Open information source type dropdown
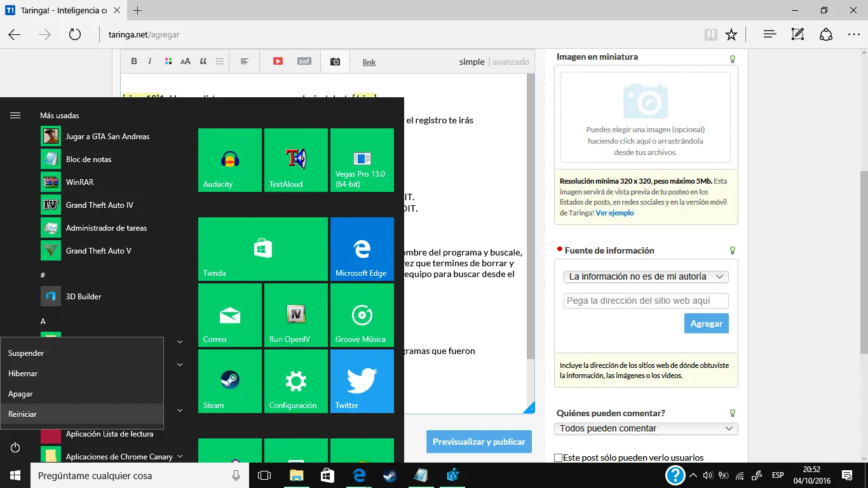The width and height of the screenshot is (868, 488). click(x=646, y=277)
